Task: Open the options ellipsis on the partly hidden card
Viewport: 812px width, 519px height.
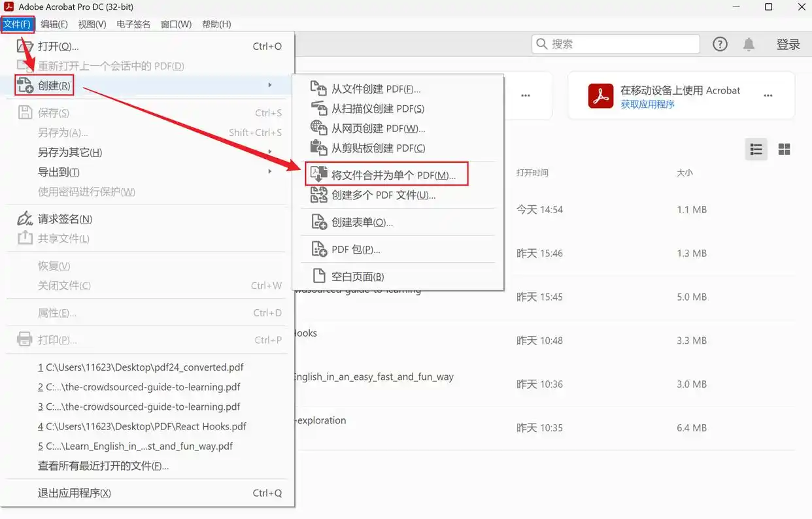Action: (x=526, y=95)
